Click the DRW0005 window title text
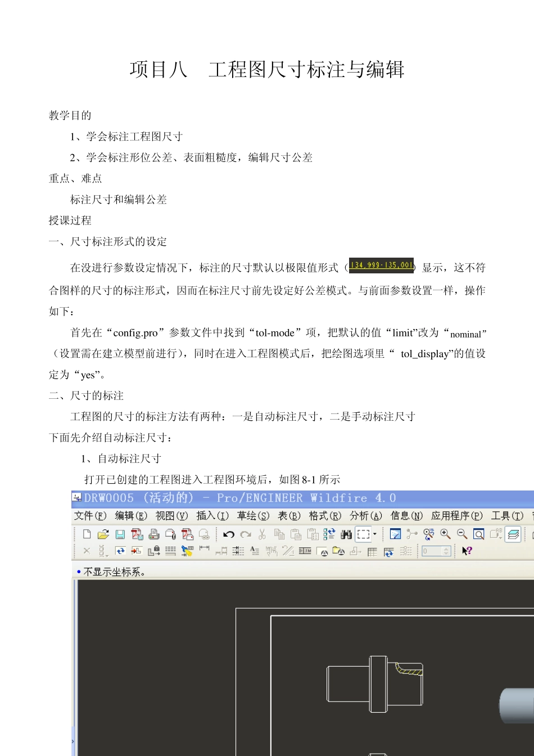Image resolution: width=534 pixels, height=756 pixels. tap(240, 498)
